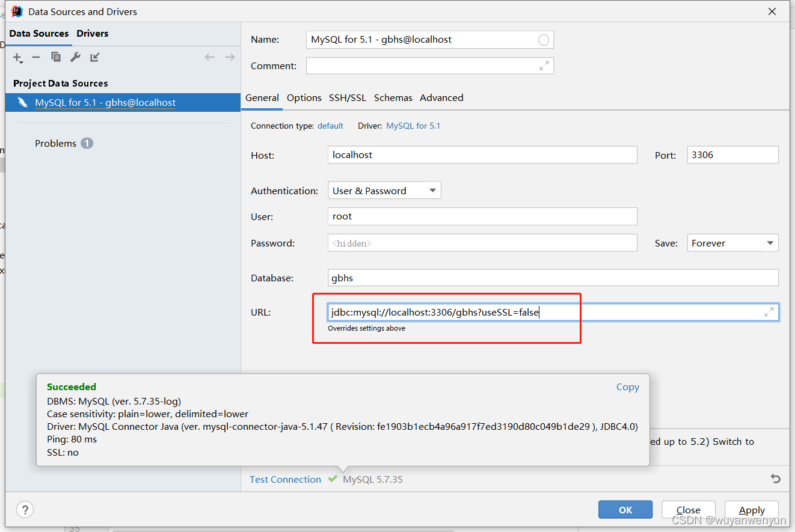The image size is (795, 532).
Task: Click the MySQL for 5.1 driver link
Action: [x=413, y=126]
